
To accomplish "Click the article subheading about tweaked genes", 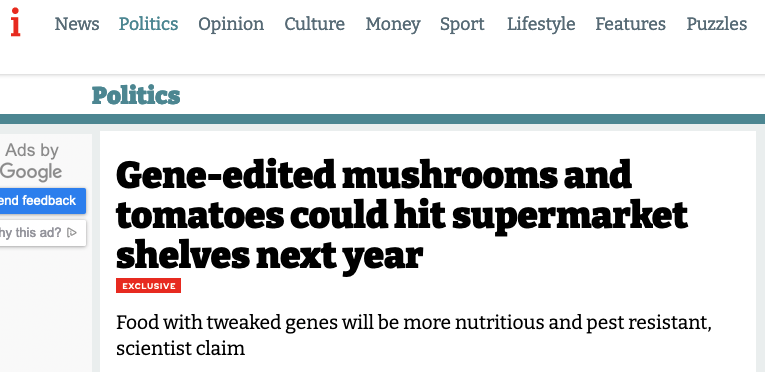I will (414, 335).
